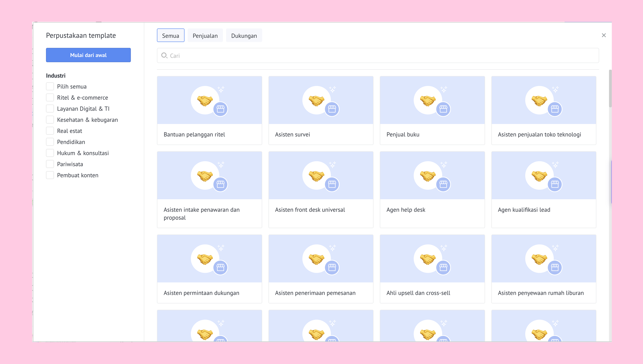Tick the Kesehatan & kebugaran checkbox
The image size is (643, 364).
[x=50, y=120]
